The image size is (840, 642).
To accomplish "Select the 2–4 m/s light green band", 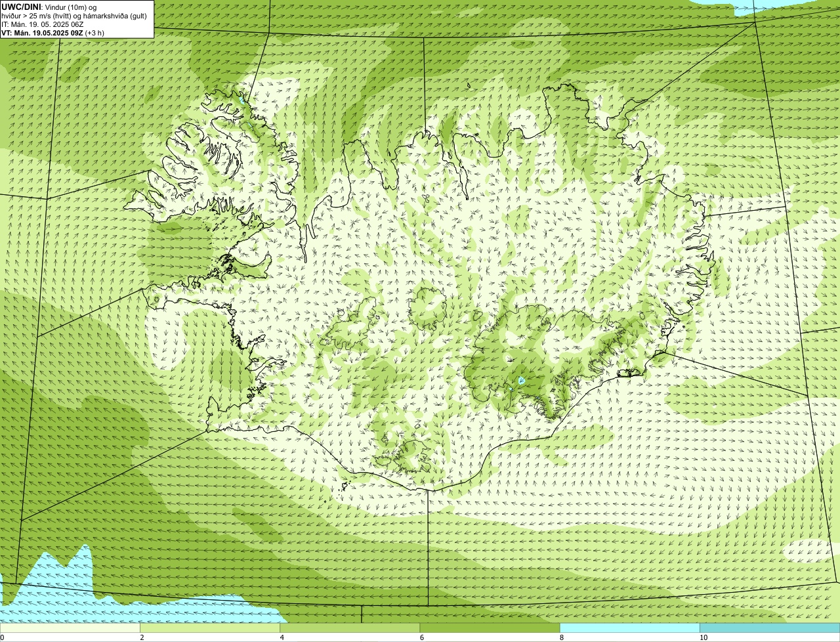I will tap(210, 628).
